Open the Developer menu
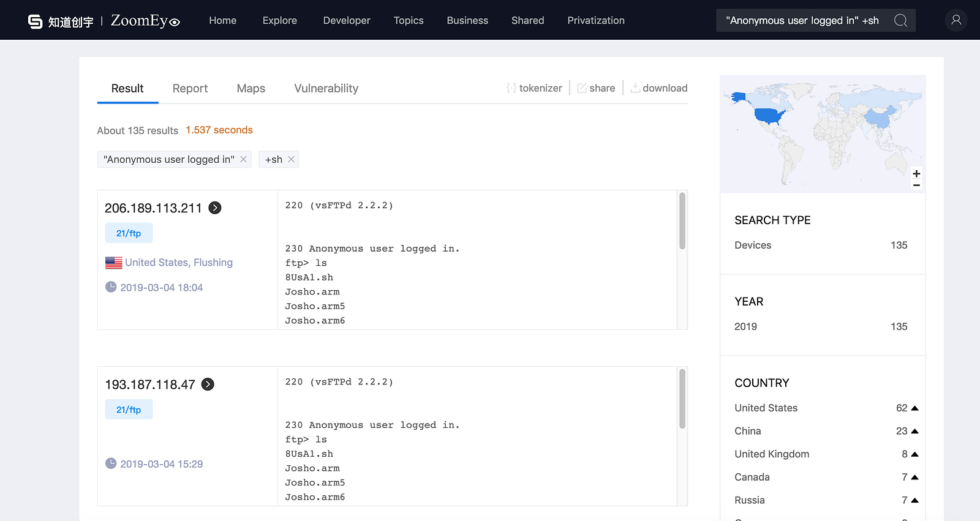 [x=347, y=20]
